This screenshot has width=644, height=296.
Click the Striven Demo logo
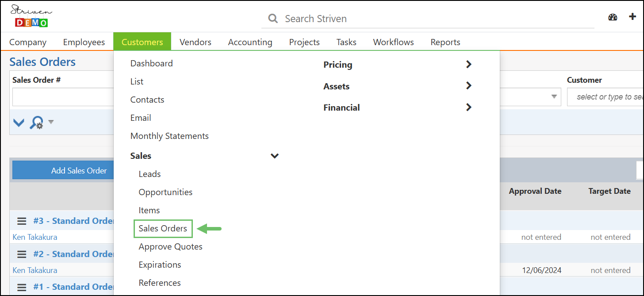(31, 16)
